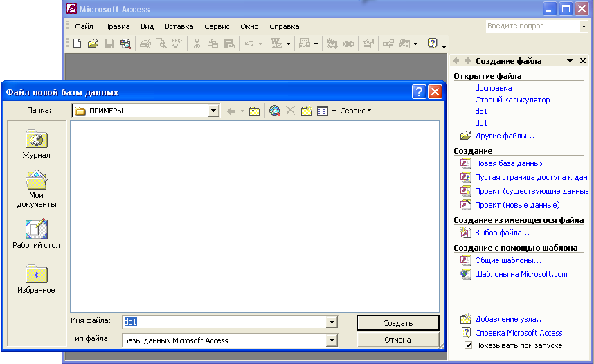Image resolution: width=594 pixels, height=364 pixels.
Task: Open the Сервис dropdown in dialog
Action: [355, 111]
